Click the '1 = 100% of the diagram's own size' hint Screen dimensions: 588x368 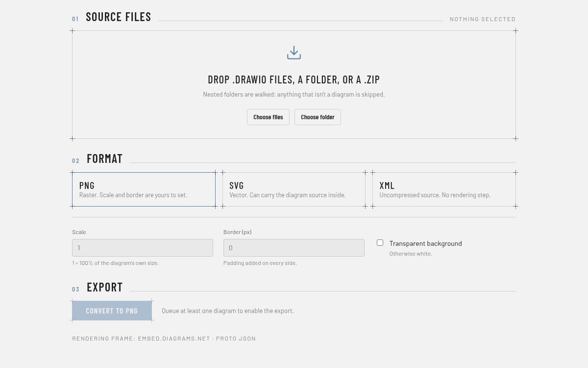pyautogui.click(x=115, y=263)
